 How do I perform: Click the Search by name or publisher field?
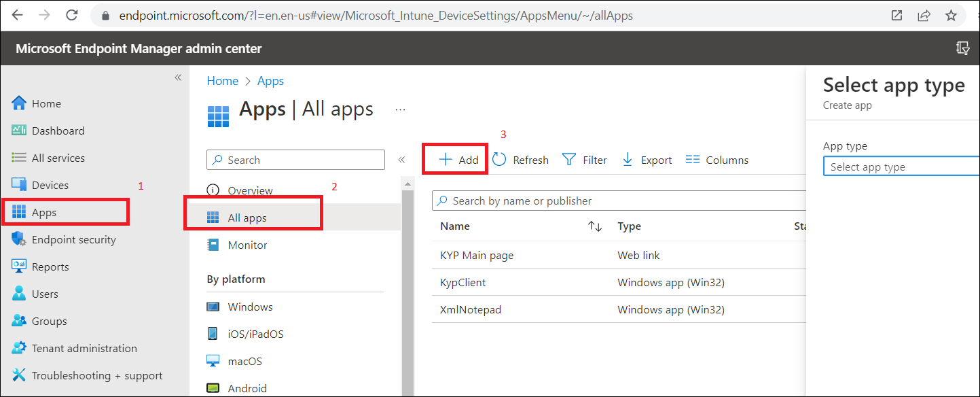618,201
